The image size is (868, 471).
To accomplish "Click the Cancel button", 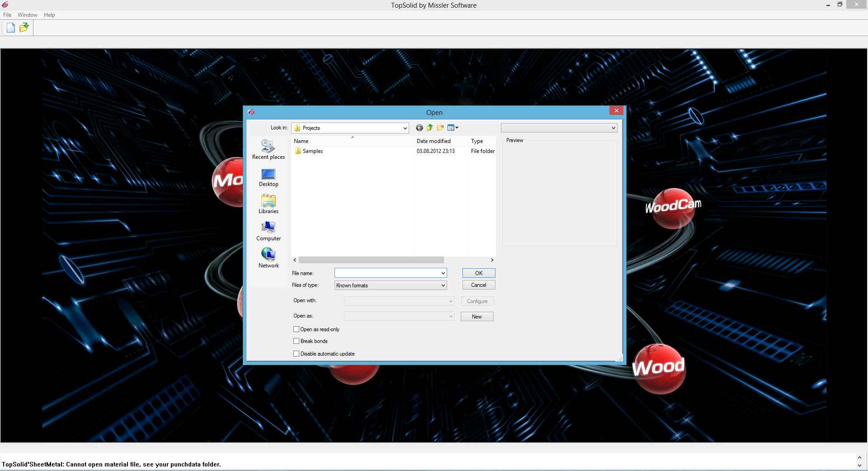I will tap(479, 285).
